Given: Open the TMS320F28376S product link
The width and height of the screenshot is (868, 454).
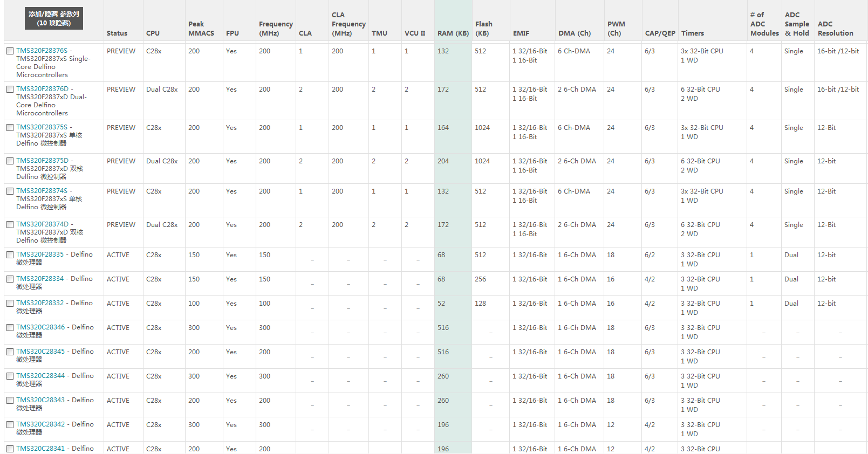Looking at the screenshot, I should click(42, 51).
